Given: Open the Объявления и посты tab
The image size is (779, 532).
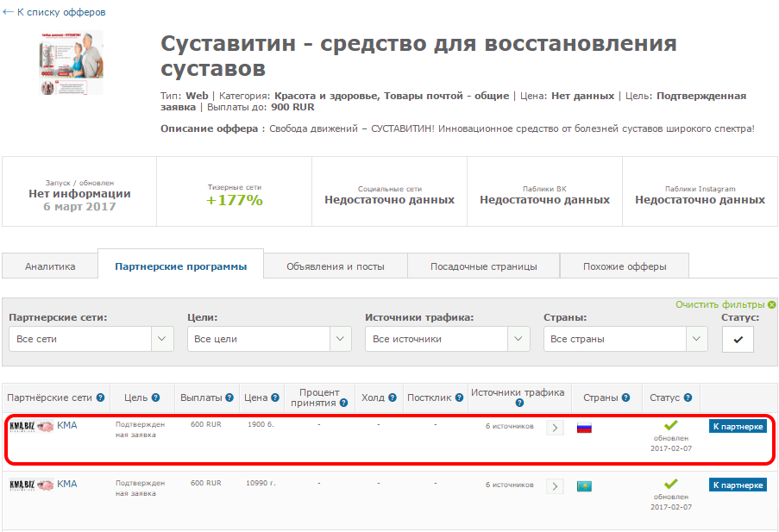Looking at the screenshot, I should click(x=336, y=266).
